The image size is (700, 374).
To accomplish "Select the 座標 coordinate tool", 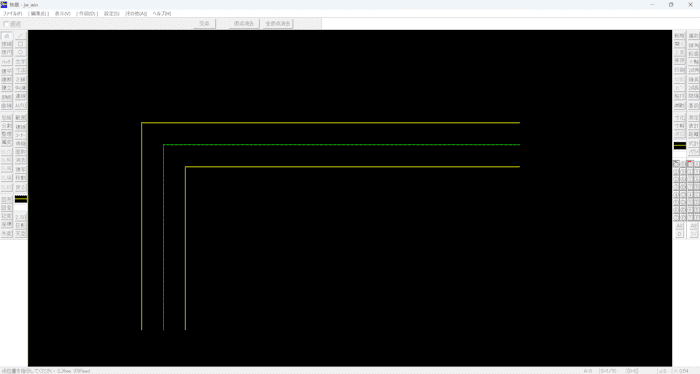I will click(6, 224).
